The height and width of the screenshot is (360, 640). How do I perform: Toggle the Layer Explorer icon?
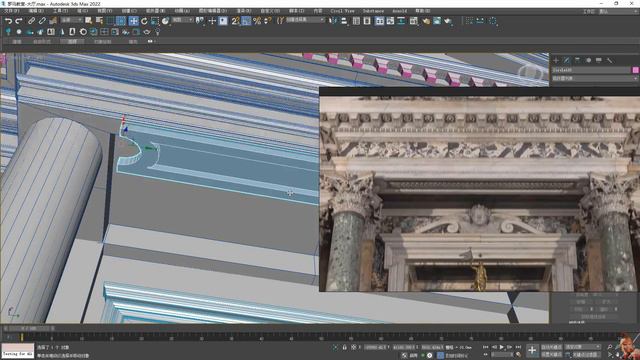click(367, 21)
